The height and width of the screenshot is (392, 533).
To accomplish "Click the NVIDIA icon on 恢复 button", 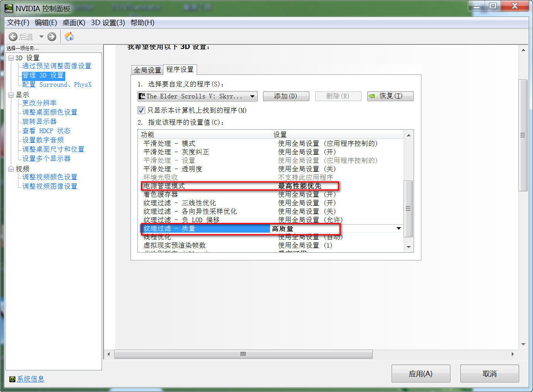I will pyautogui.click(x=372, y=96).
